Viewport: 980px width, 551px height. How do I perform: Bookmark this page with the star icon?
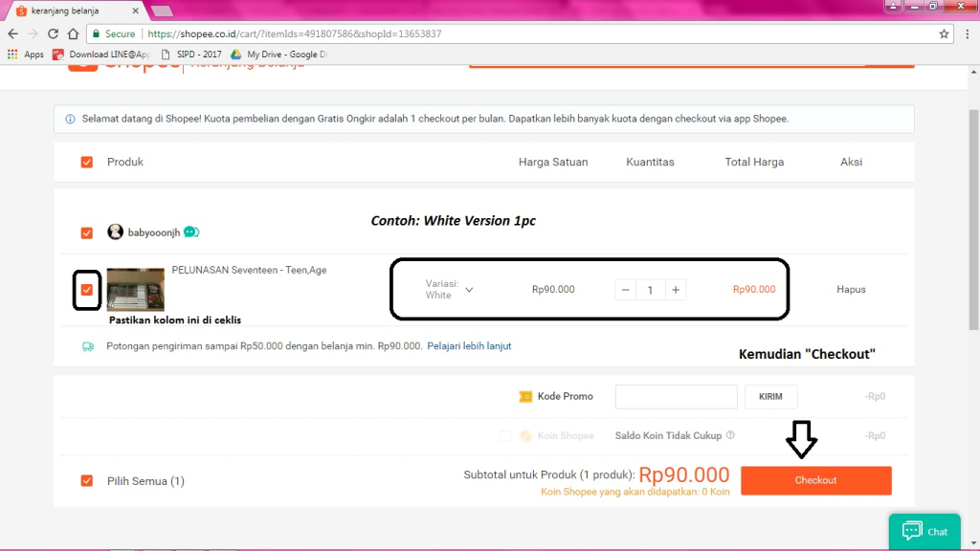(x=944, y=33)
